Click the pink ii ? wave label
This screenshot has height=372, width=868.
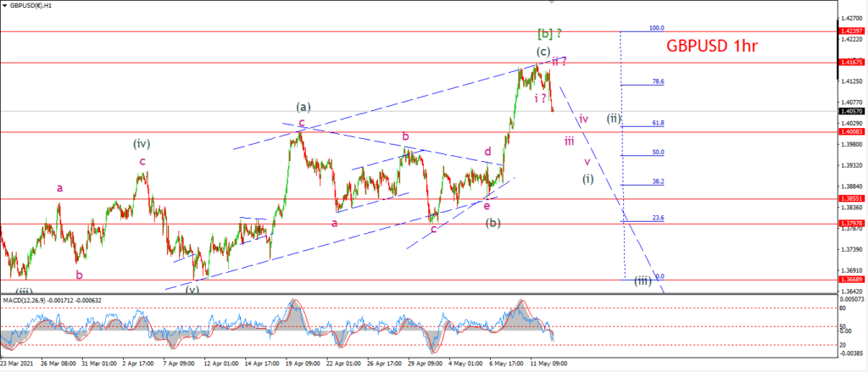[x=559, y=62]
